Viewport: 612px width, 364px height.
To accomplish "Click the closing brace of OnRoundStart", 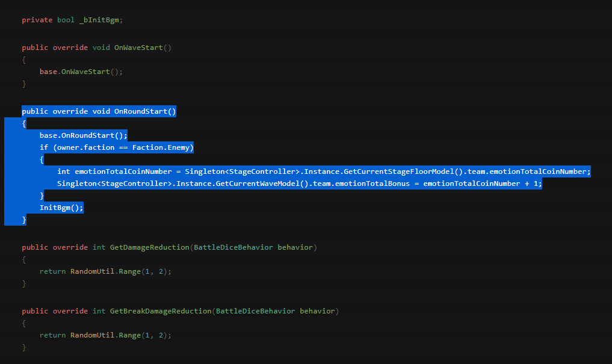I will [24, 220].
